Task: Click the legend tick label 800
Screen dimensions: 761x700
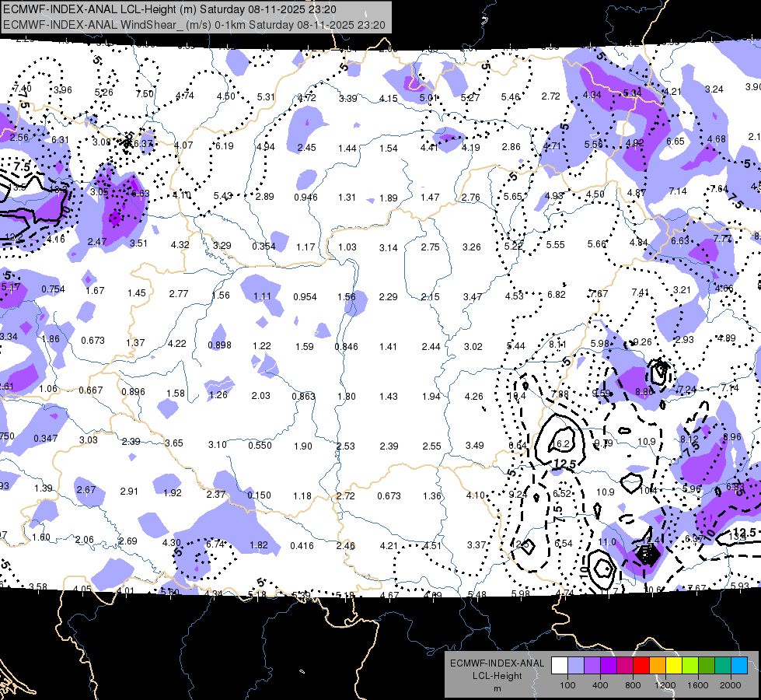Action: tap(633, 685)
